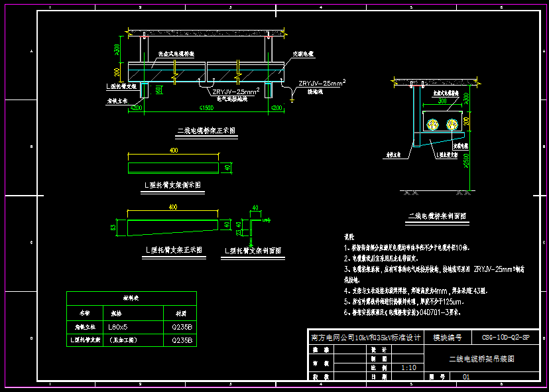Select the "南方电网公司10kV和35kV标准设计" heading
Image resolution: width=549 pixels, height=392 pixels.
point(366,338)
